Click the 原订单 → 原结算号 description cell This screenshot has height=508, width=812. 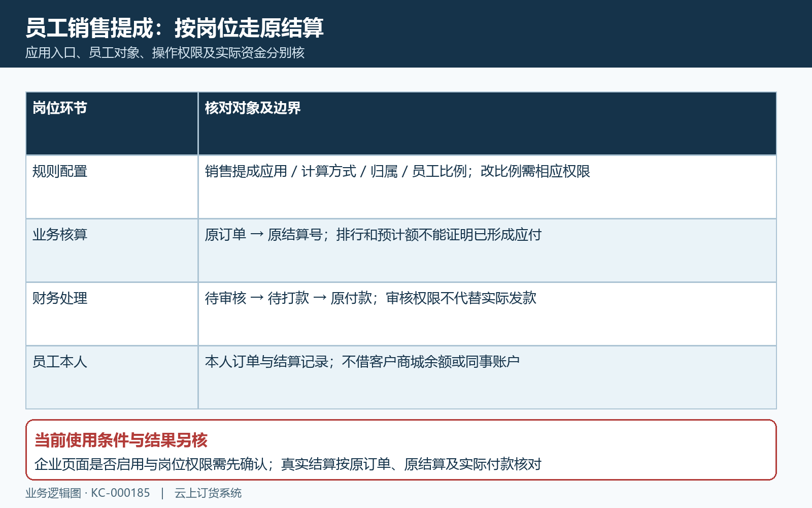click(x=487, y=250)
